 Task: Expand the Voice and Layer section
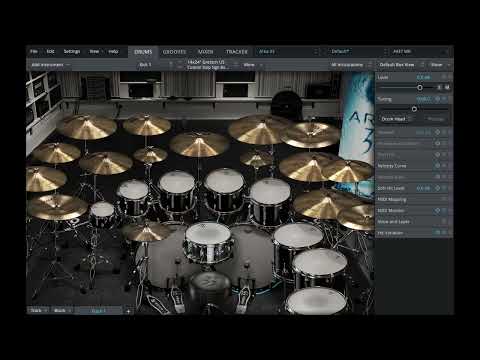(394, 222)
